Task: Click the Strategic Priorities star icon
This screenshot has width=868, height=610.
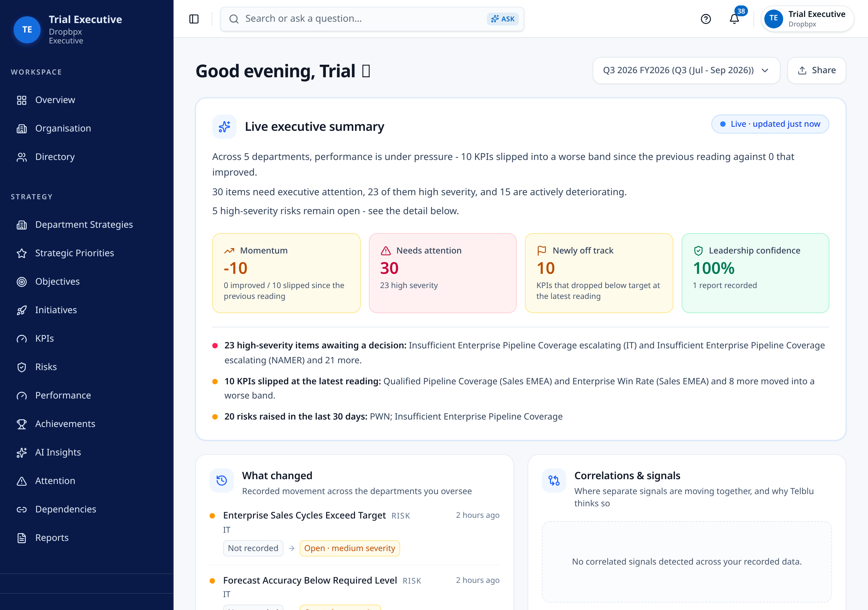Action: pyautogui.click(x=22, y=253)
